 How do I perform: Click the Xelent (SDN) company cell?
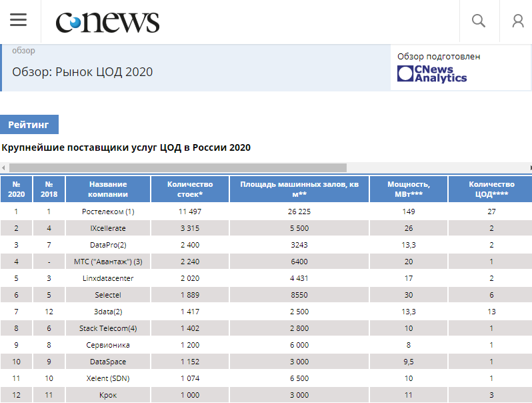click(x=107, y=378)
